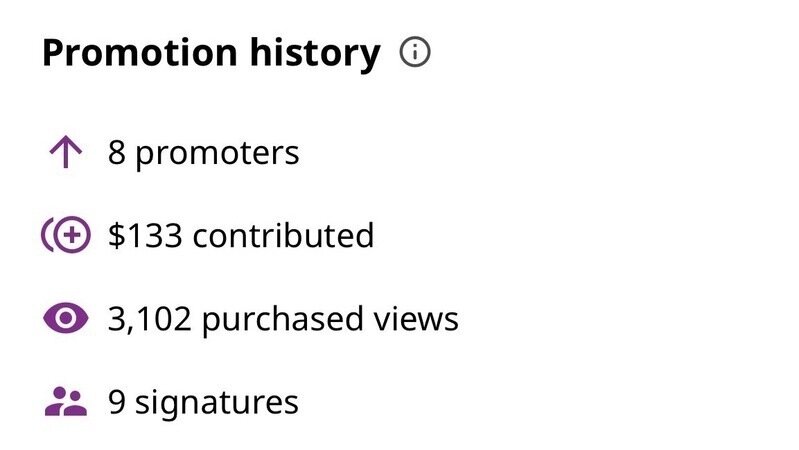Click the '9 signatures' text

click(203, 402)
